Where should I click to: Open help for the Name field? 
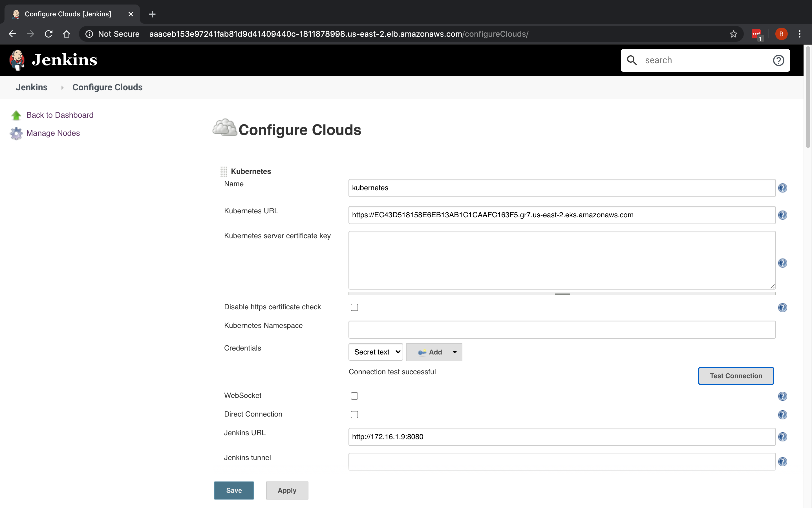782,188
